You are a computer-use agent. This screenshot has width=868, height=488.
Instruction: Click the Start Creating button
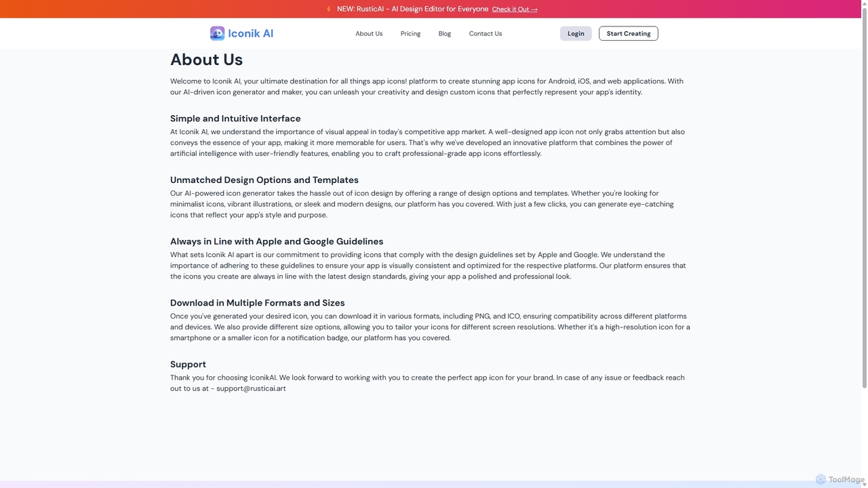[x=629, y=33]
